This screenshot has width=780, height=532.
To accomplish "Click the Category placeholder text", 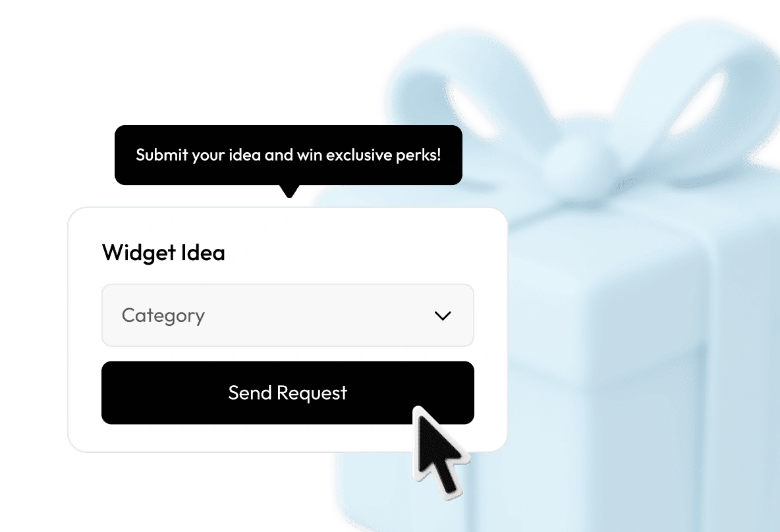I will click(163, 316).
